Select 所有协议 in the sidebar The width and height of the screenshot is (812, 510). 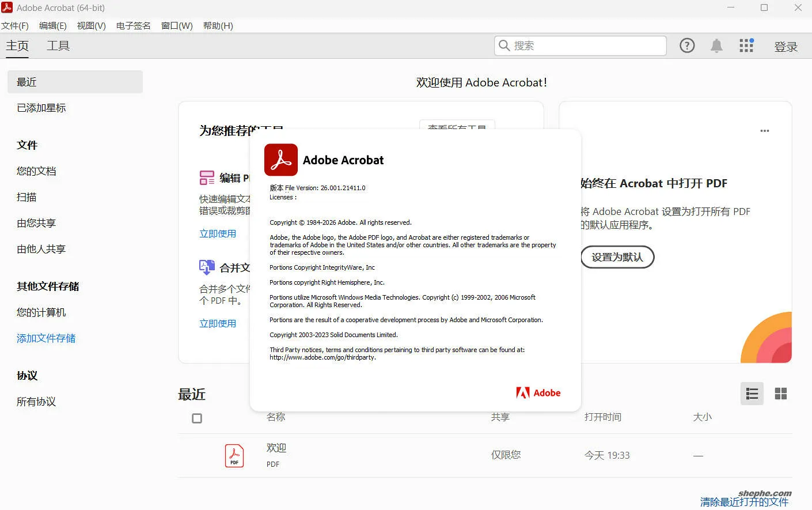click(36, 402)
